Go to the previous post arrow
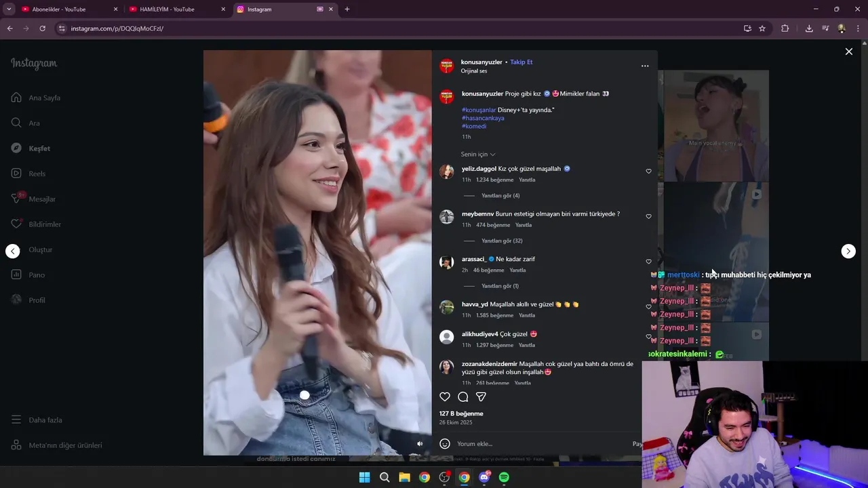Viewport: 868px width, 488px height. [x=13, y=251]
